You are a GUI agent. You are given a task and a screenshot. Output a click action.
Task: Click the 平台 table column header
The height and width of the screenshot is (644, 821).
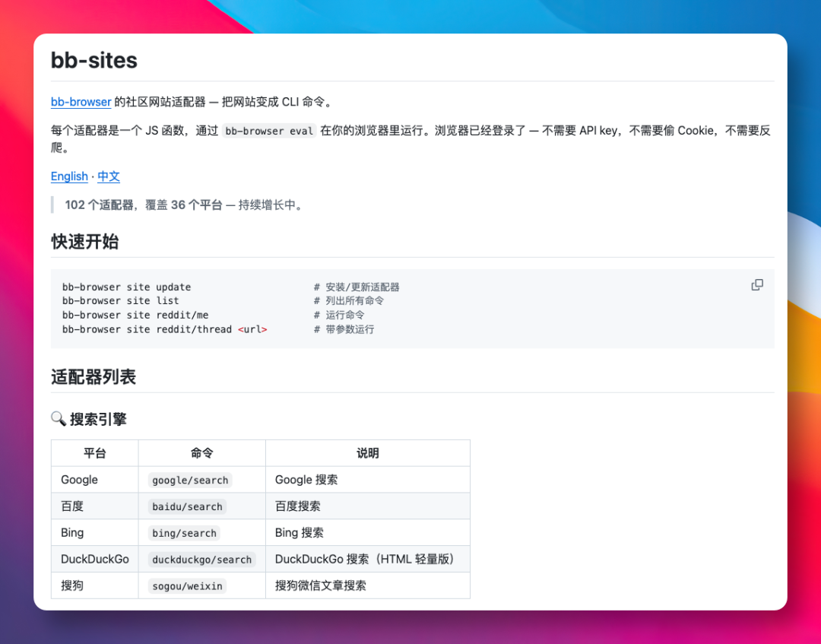(x=95, y=453)
